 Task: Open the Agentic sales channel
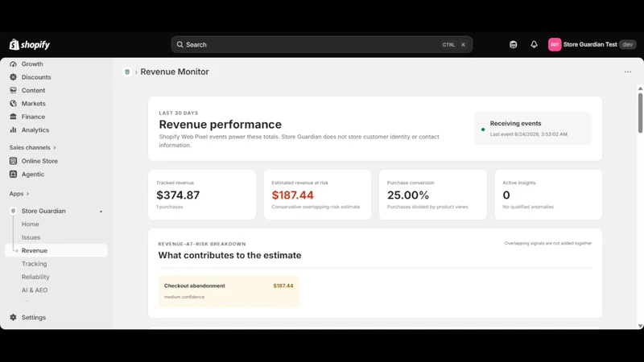pyautogui.click(x=33, y=174)
